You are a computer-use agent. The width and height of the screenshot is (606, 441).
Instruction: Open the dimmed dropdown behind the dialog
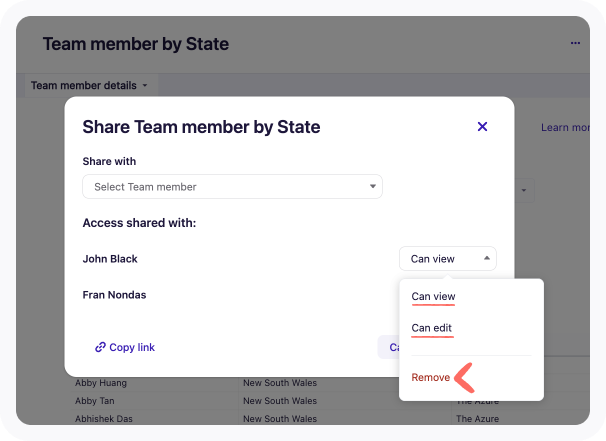click(524, 190)
